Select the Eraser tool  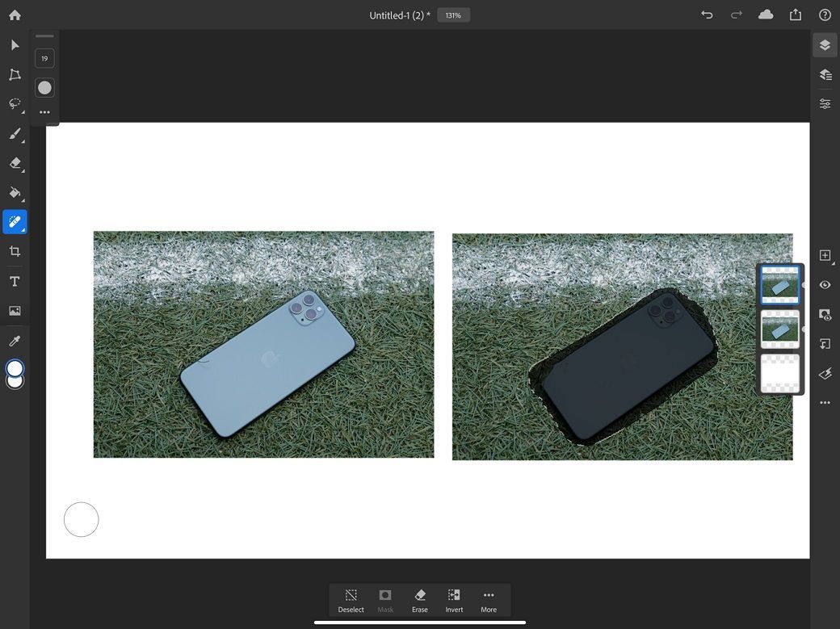click(13, 163)
